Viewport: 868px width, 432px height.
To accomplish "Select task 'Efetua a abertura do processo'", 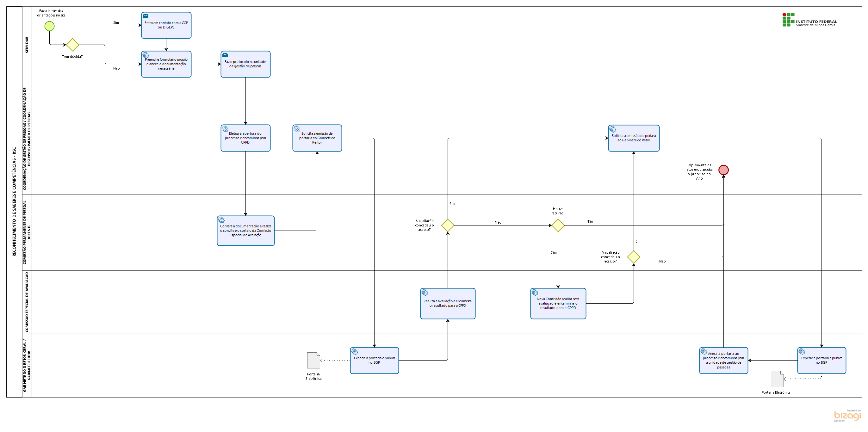I will click(x=246, y=138).
